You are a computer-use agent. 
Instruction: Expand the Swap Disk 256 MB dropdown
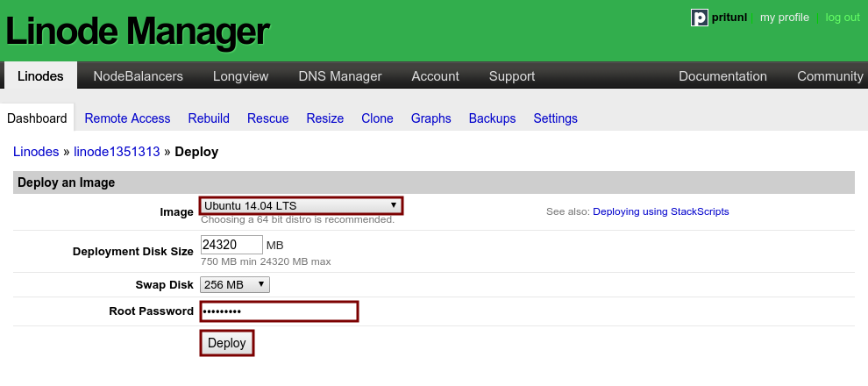coord(235,284)
